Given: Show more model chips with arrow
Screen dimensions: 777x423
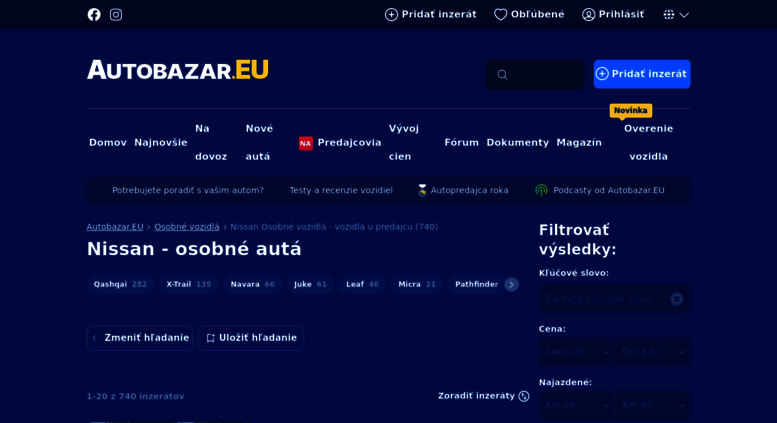Looking at the screenshot, I should tap(511, 284).
